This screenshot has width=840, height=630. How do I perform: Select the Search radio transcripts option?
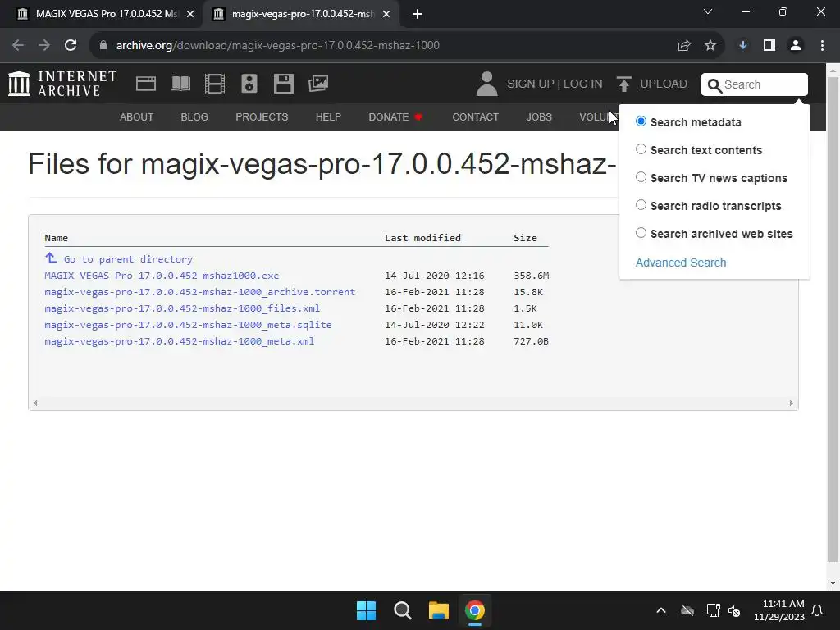[641, 205]
